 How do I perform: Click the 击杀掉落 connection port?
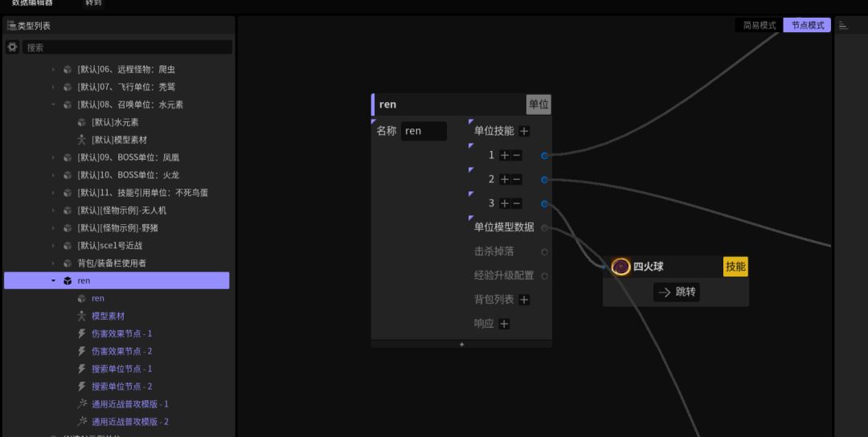544,252
